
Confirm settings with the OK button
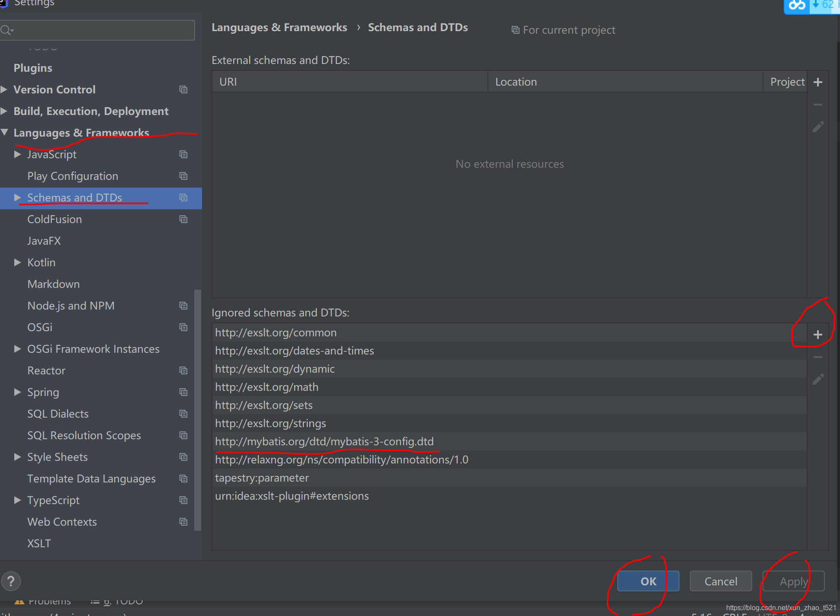pos(648,581)
